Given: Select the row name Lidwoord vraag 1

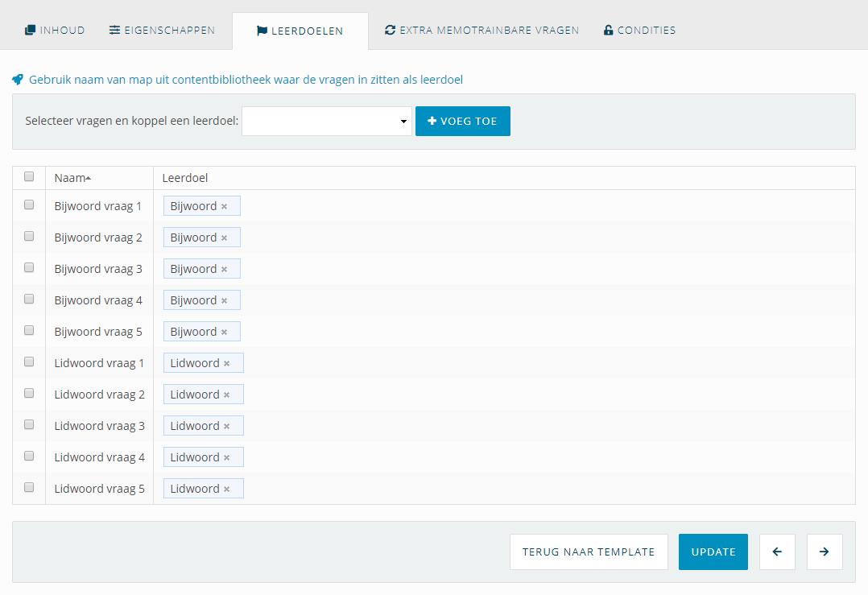Looking at the screenshot, I should point(99,364).
